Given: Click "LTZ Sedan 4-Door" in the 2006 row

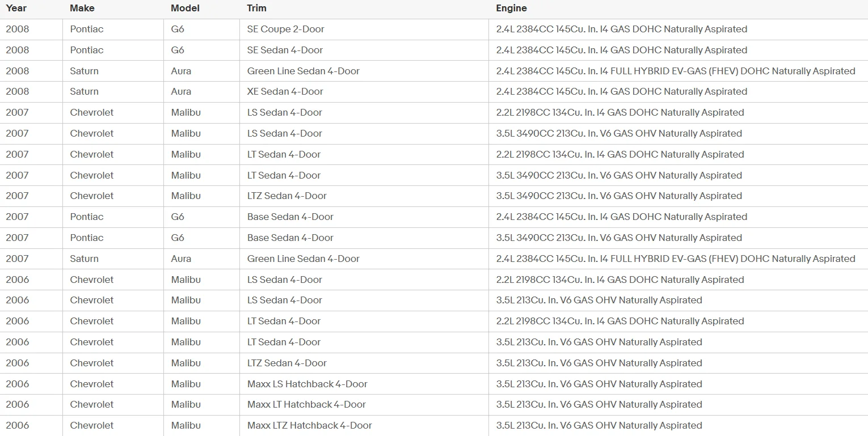Looking at the screenshot, I should tap(287, 363).
